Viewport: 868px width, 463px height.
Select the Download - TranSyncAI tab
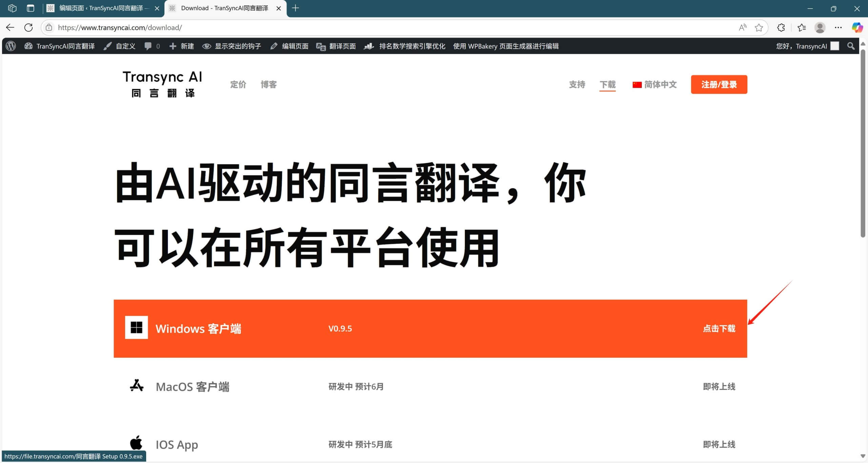click(225, 8)
